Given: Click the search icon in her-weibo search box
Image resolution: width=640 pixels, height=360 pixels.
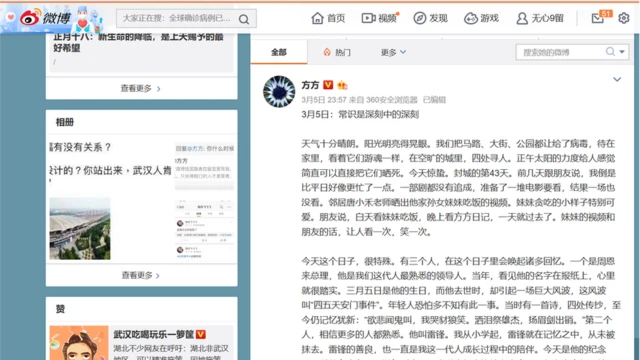Looking at the screenshot, I should 610,52.
